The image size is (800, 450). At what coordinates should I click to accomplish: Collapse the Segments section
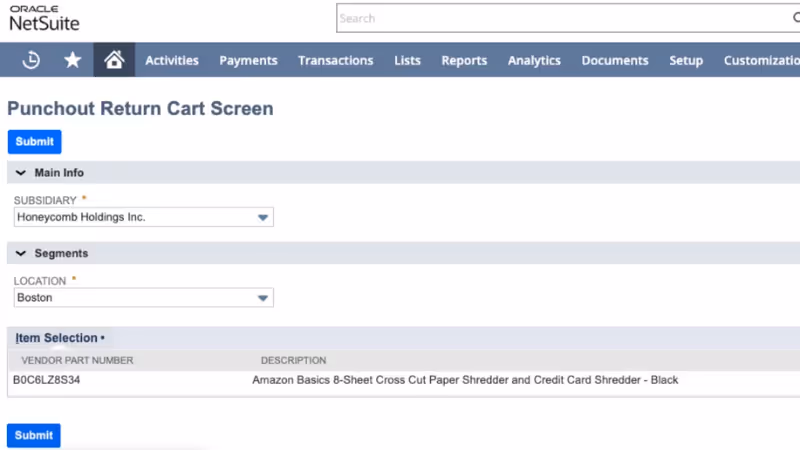coord(20,254)
